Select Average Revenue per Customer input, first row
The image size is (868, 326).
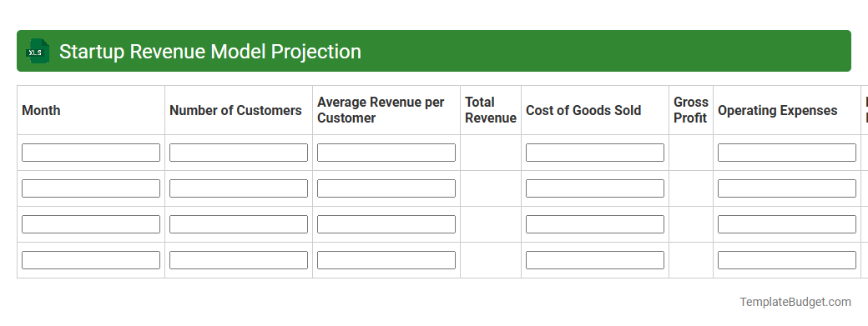pyautogui.click(x=386, y=153)
